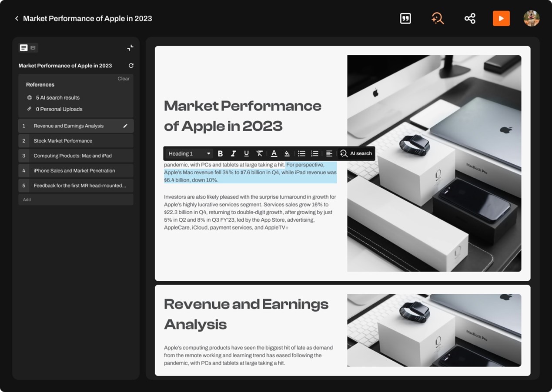Viewport: 552px width, 392px height.
Task: Open the user profile avatar
Action: (x=532, y=18)
